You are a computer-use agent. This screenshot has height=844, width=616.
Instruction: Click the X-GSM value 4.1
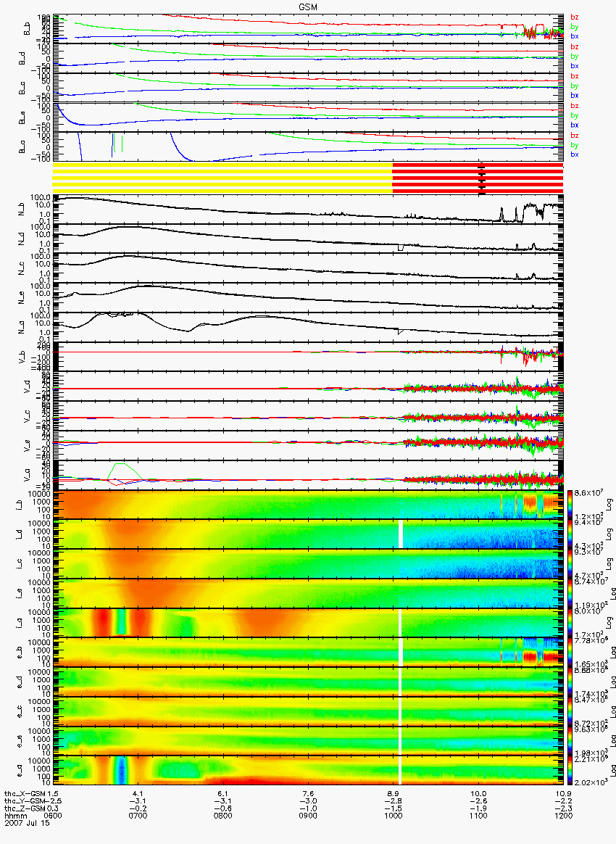click(138, 794)
